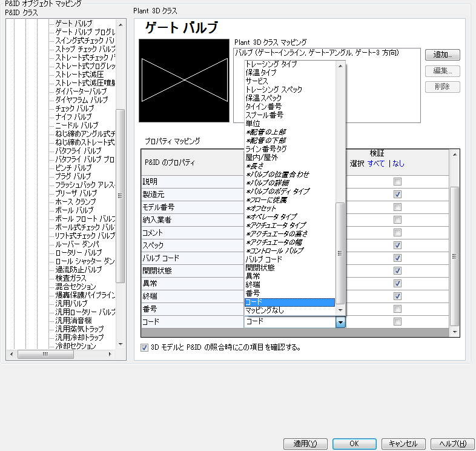Click the コード property cell in table

(193, 322)
